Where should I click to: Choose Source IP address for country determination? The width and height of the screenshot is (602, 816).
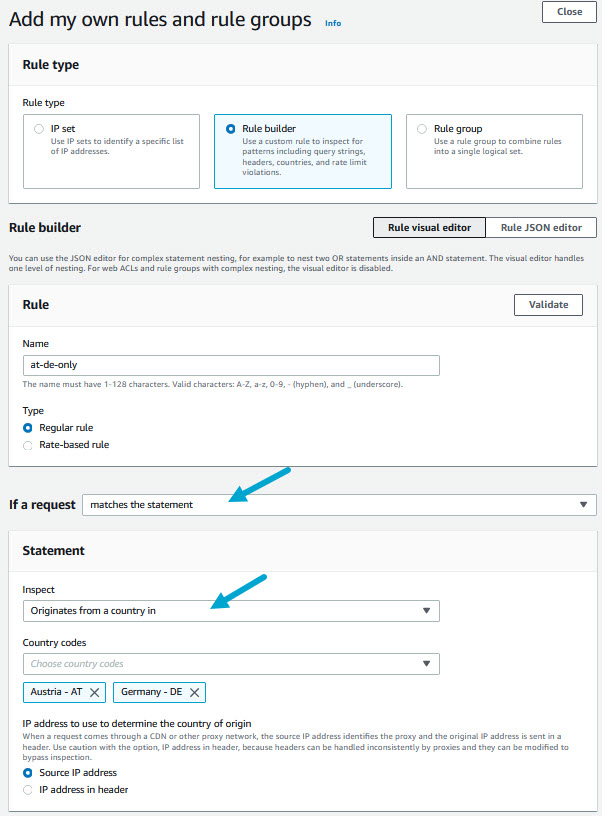coord(29,772)
